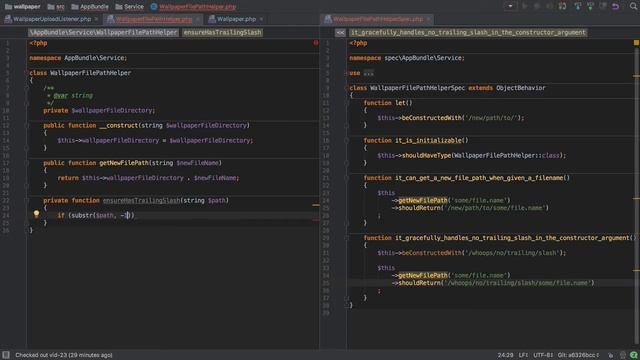Viewport: 640px width, 360px height.
Task: Click 'Checked out vid-23' status message
Action: (x=64, y=355)
